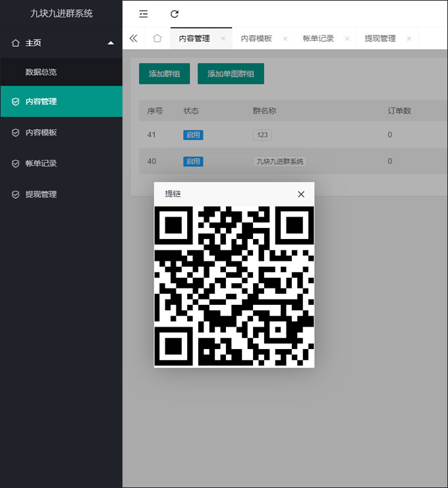Switch to the 提现管理 tab

tap(380, 39)
